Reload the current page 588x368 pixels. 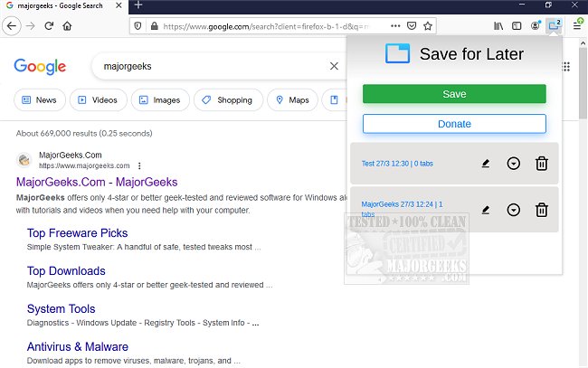pos(49,26)
